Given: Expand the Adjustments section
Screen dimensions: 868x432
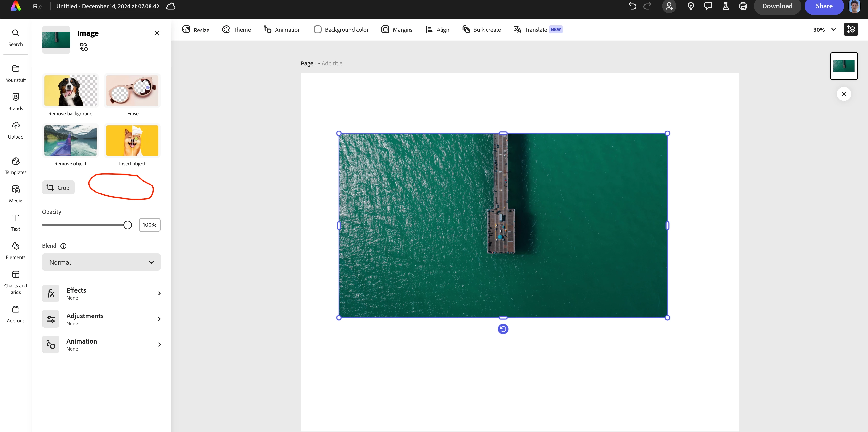Looking at the screenshot, I should click(x=101, y=319).
